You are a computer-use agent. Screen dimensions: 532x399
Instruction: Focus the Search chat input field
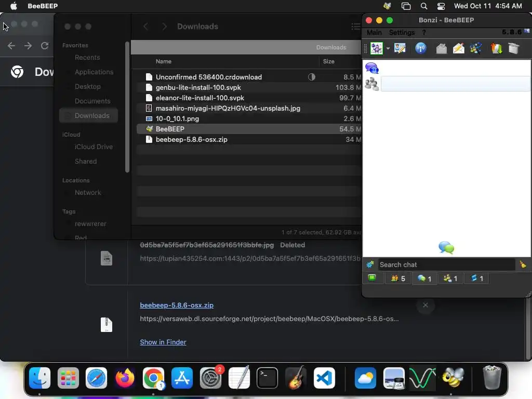pyautogui.click(x=446, y=264)
